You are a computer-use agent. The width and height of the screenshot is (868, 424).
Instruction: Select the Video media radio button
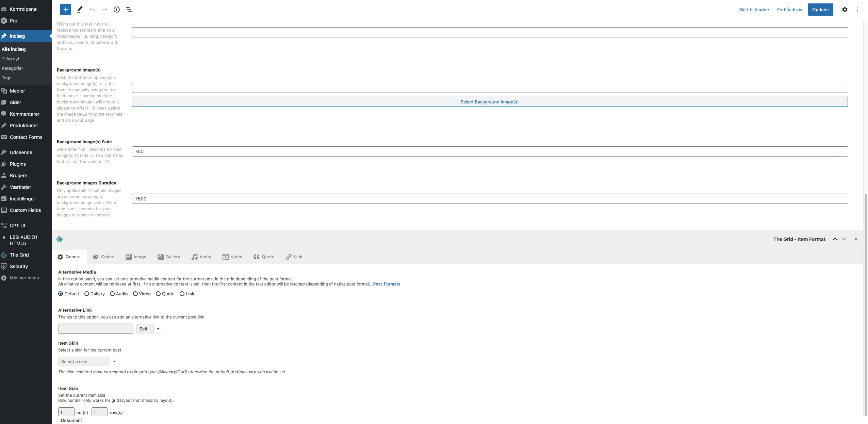coord(135,294)
